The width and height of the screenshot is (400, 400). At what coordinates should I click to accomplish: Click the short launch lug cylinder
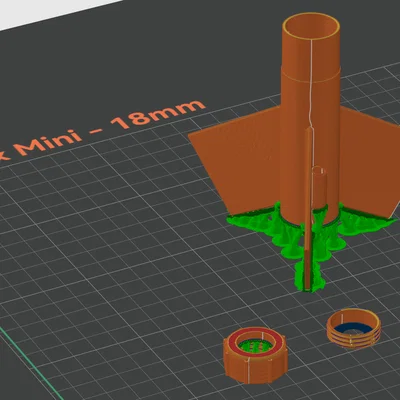point(319,188)
